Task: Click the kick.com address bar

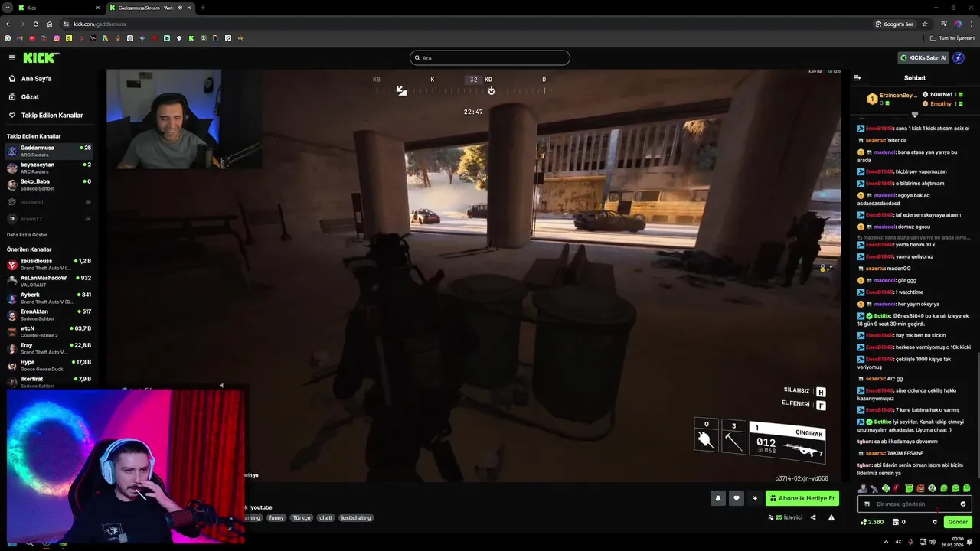Action: point(100,24)
